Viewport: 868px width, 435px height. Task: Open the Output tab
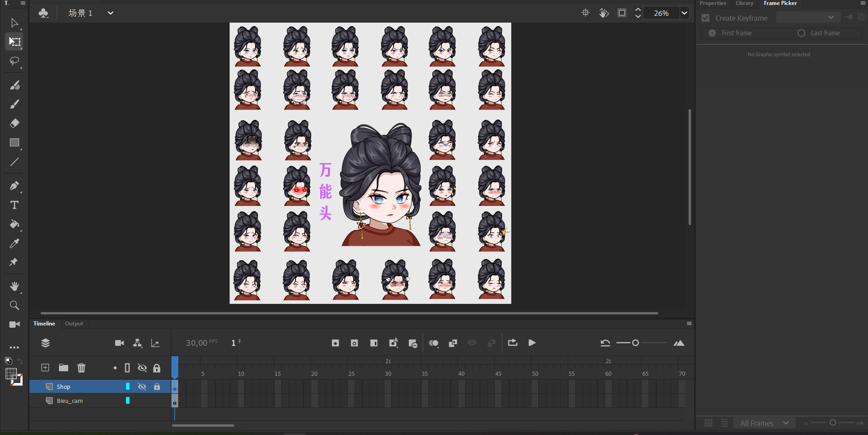[x=74, y=324]
